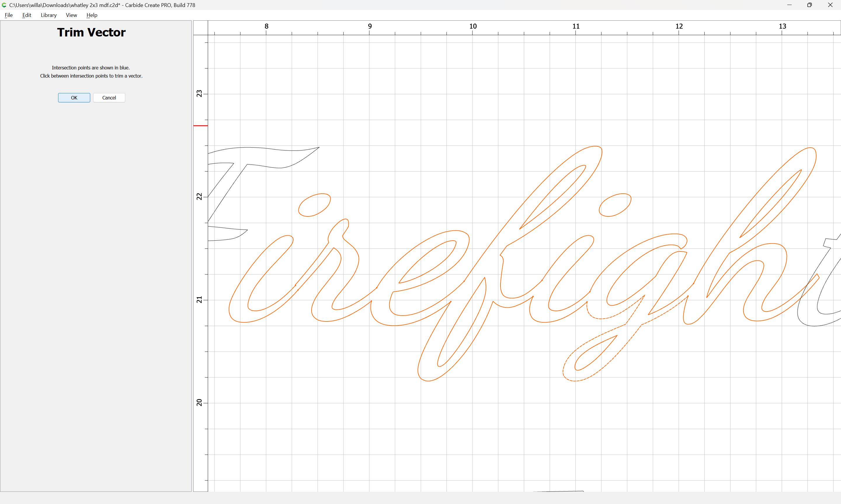Open the Help menu
Image resolution: width=841 pixels, height=504 pixels.
tap(91, 15)
